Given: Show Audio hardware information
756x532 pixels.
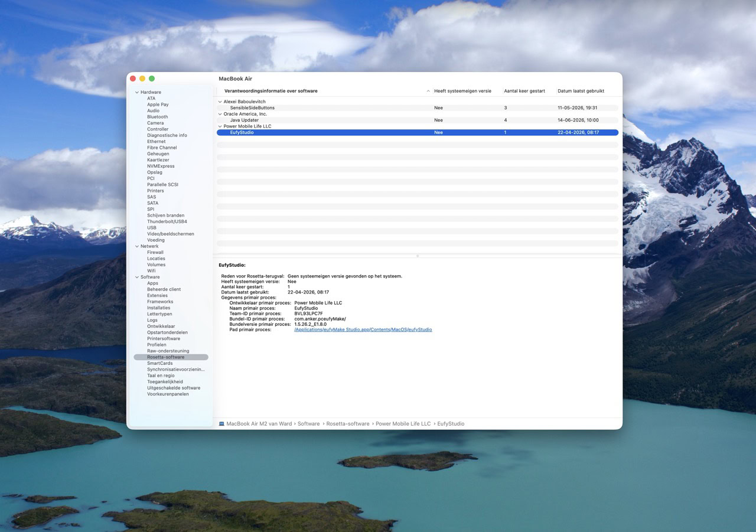Looking at the screenshot, I should point(154,111).
